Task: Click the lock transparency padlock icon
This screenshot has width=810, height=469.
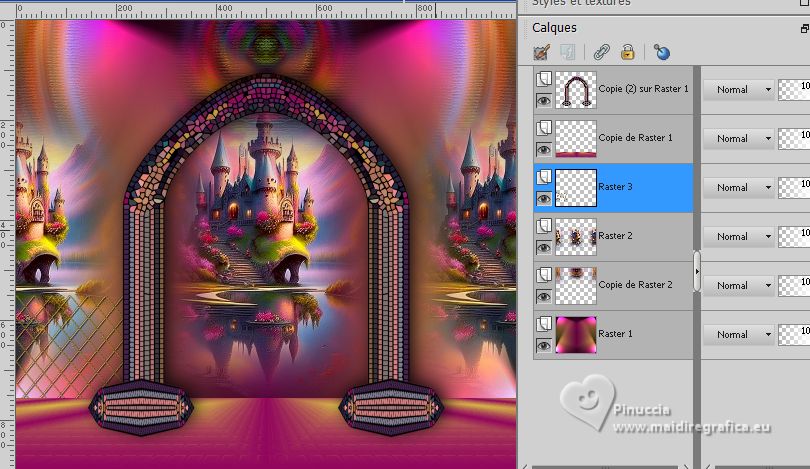Action: point(628,52)
